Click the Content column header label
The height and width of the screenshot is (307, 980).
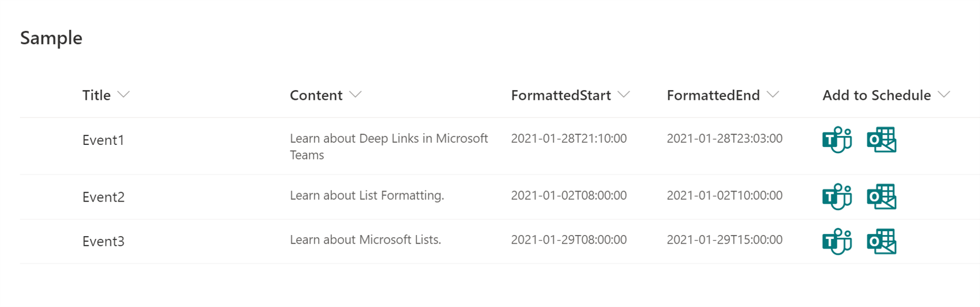[x=316, y=95]
